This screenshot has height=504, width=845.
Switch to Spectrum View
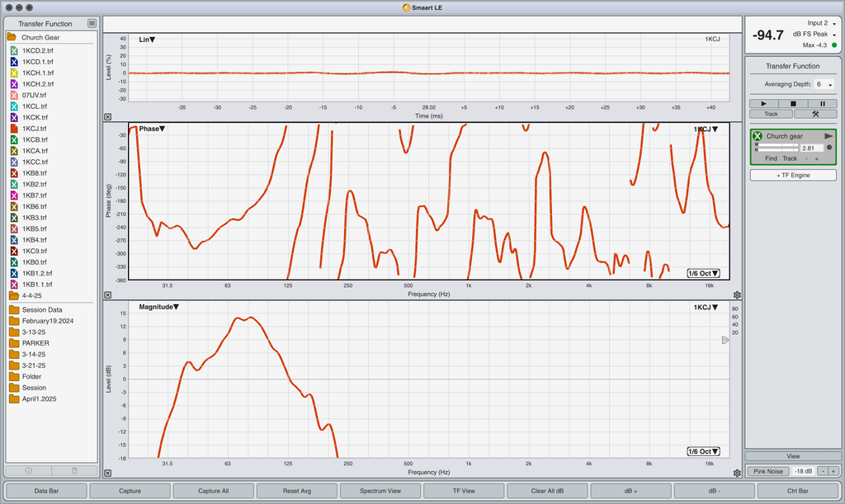(x=380, y=491)
